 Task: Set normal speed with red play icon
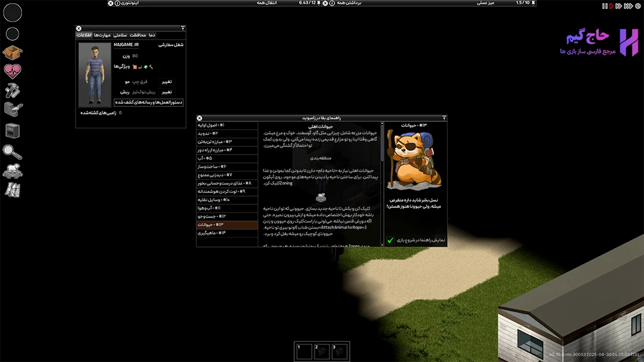point(611,6)
